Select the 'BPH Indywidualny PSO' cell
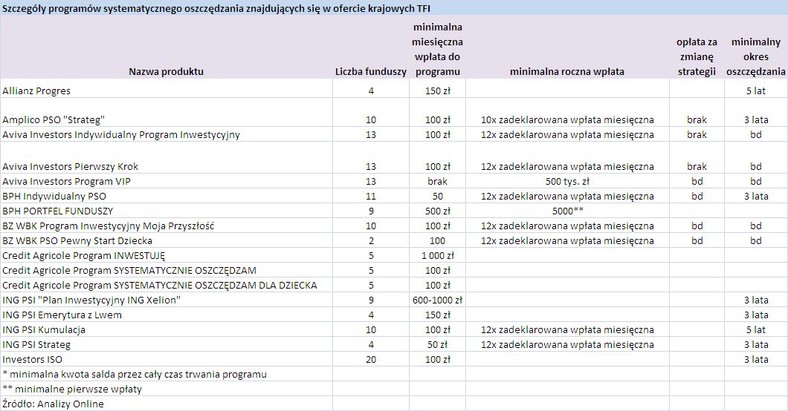 pyautogui.click(x=54, y=196)
